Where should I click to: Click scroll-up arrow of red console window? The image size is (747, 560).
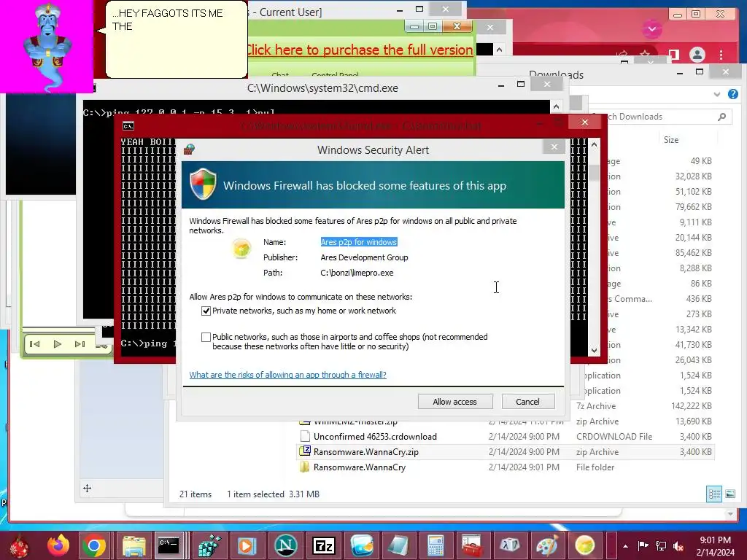594,144
